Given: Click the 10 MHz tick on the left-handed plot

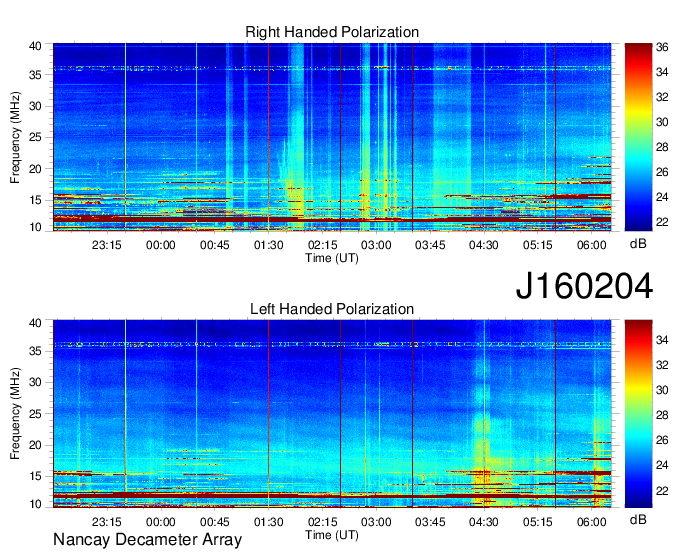Looking at the screenshot, I should [35, 504].
